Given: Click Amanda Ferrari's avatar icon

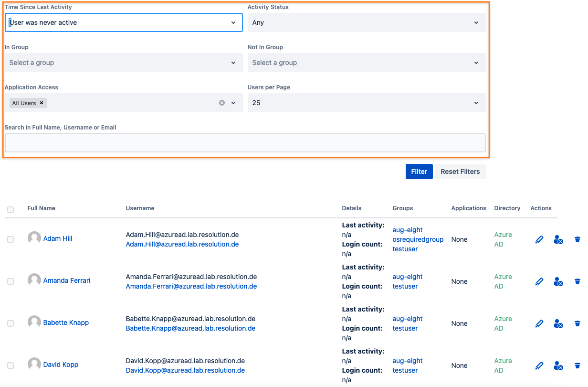Looking at the screenshot, I should pos(34,280).
